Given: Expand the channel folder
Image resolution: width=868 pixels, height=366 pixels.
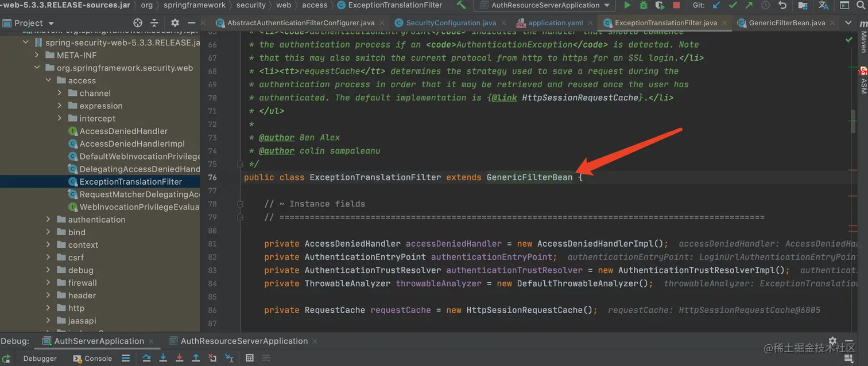Looking at the screenshot, I should pyautogui.click(x=60, y=93).
